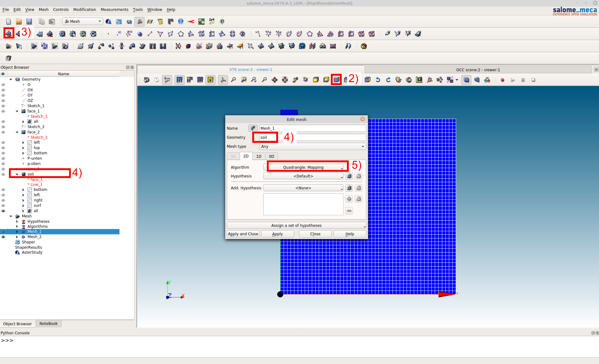Click the ball element creation icon

140,34
